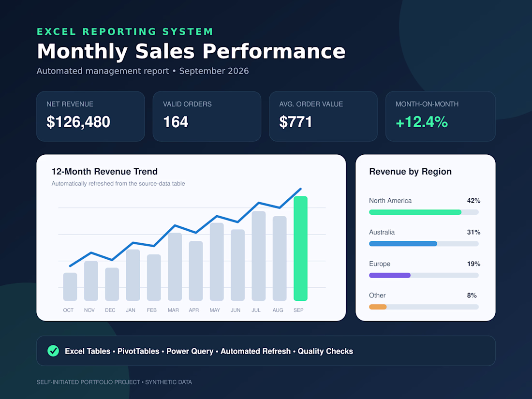This screenshot has width=532, height=399.
Task: Click the Power Query feature text
Action: tap(190, 351)
